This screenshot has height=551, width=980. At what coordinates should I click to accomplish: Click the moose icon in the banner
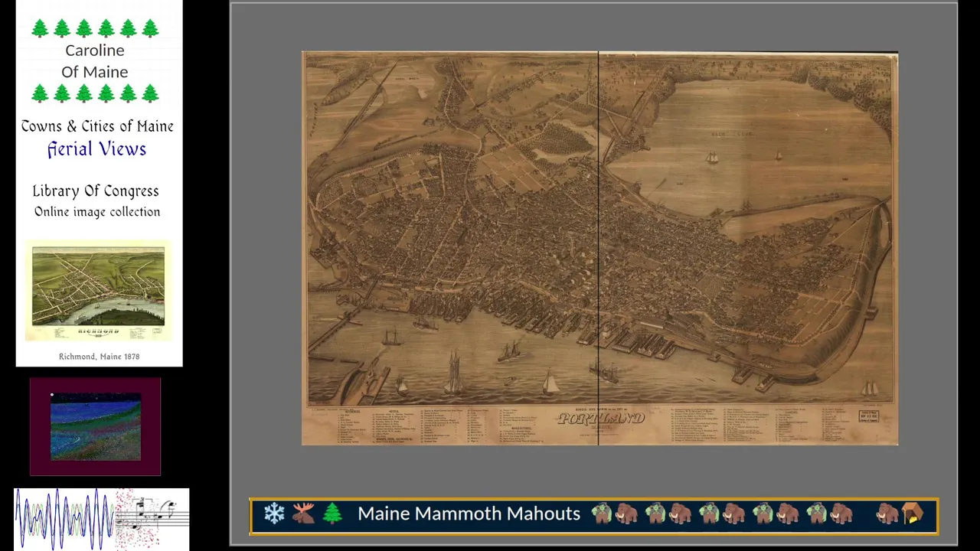(303, 514)
